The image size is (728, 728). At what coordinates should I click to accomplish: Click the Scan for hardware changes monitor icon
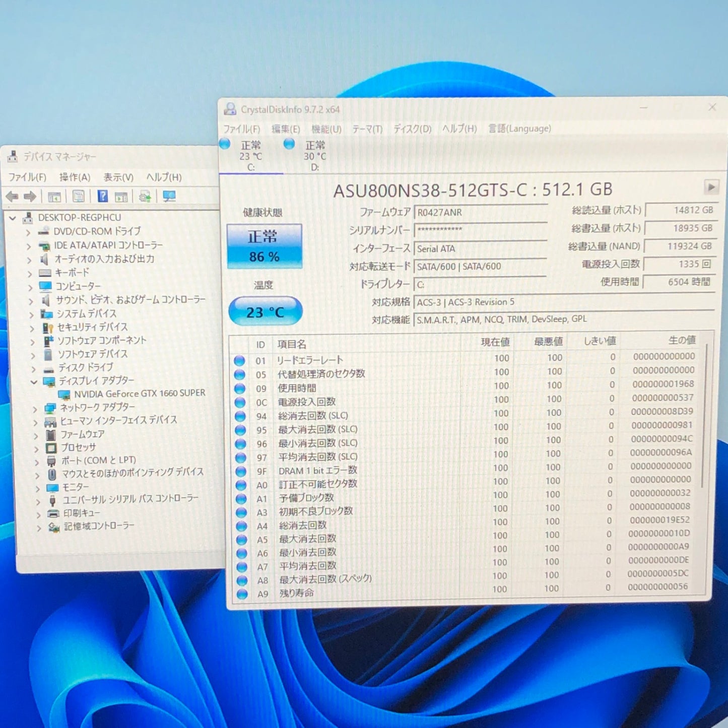[x=169, y=196]
